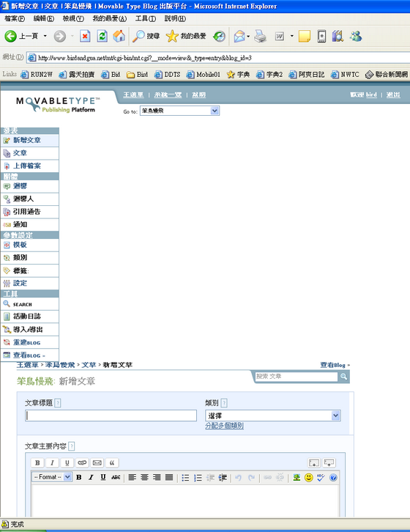Screen dimensions: 410x532
Task: Click the justify full alignment icon
Action: 169,477
